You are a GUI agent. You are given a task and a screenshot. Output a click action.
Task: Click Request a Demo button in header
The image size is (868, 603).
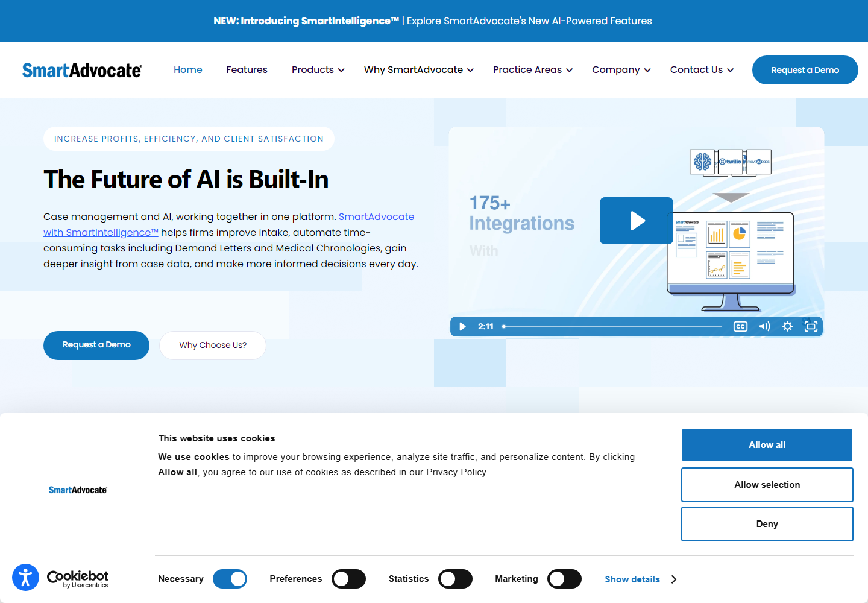click(x=805, y=70)
